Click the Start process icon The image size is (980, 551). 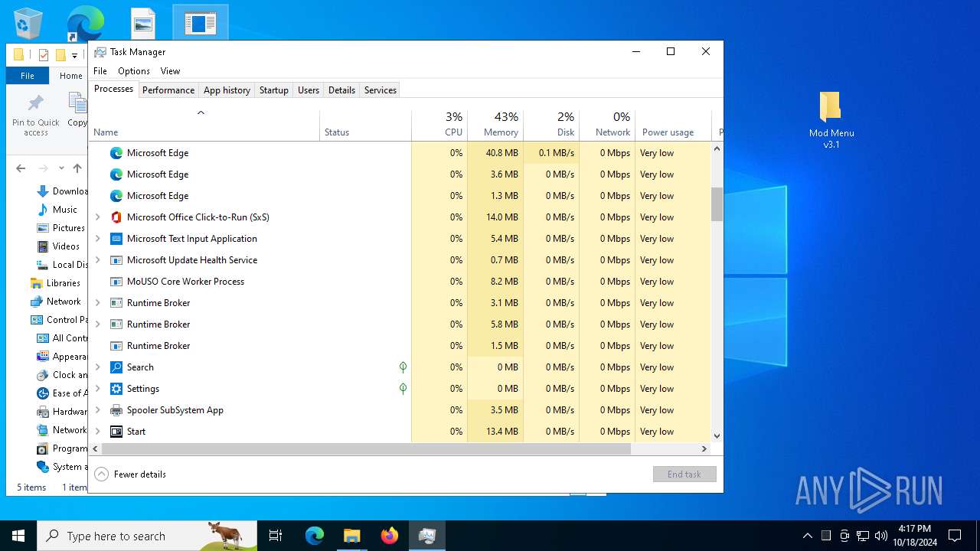click(x=116, y=432)
